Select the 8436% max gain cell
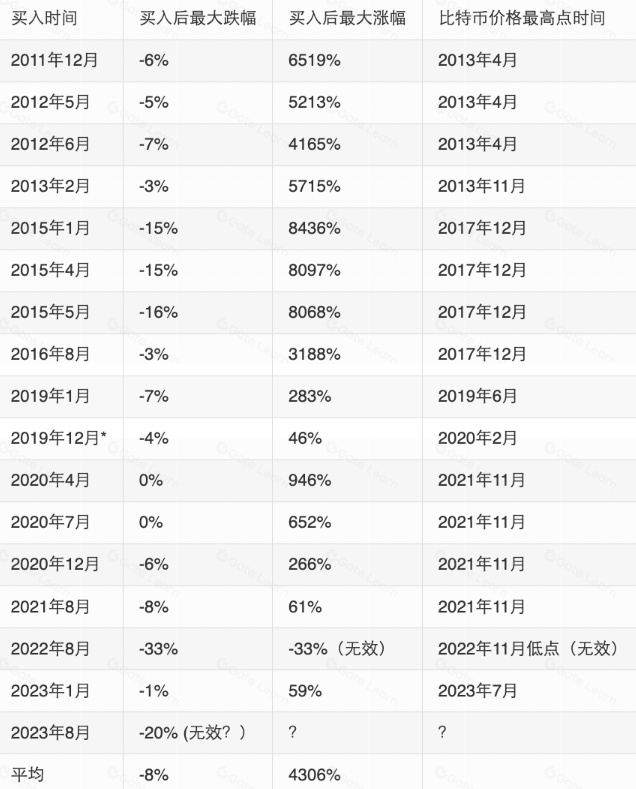Viewport: 636px width, 789px height. click(x=315, y=228)
